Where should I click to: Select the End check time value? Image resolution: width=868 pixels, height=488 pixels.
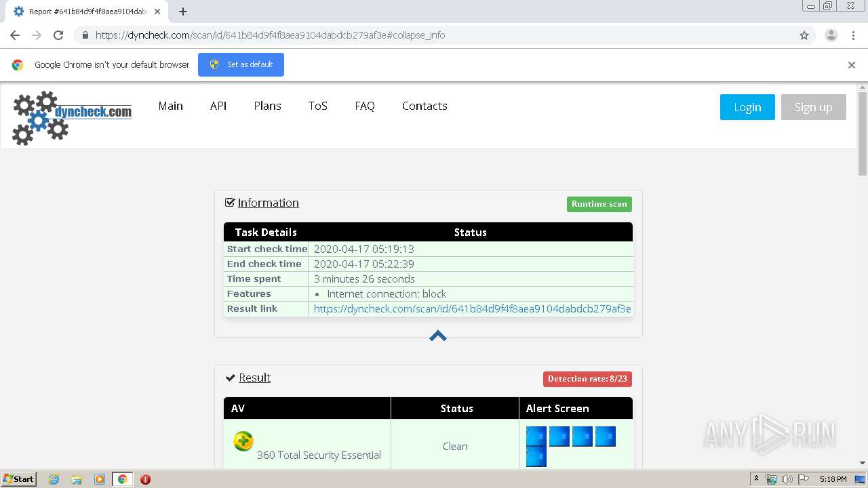[x=364, y=264]
